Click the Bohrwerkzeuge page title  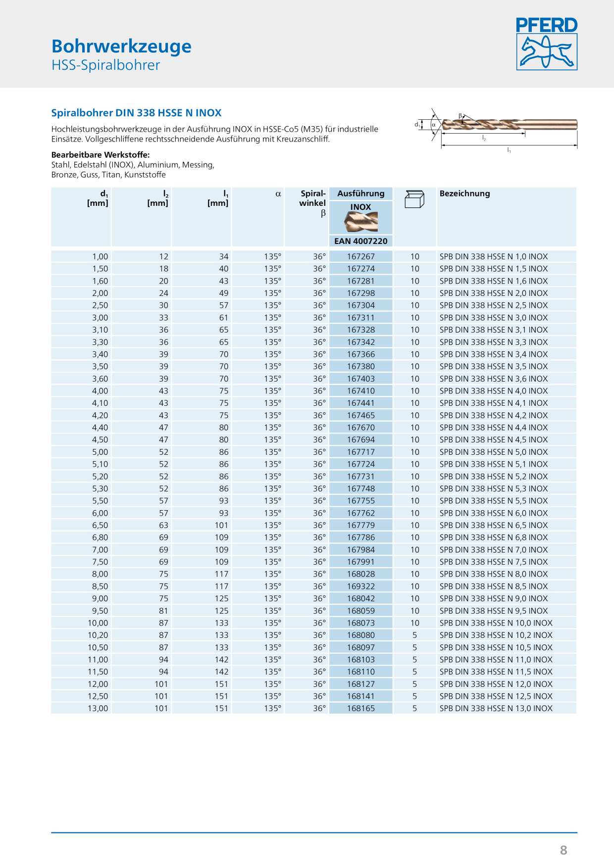(121, 46)
